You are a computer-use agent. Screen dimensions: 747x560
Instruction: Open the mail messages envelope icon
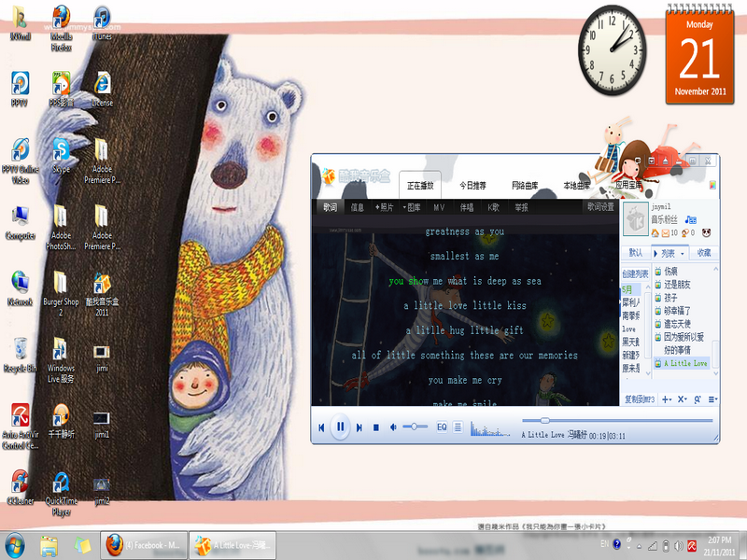(x=666, y=232)
